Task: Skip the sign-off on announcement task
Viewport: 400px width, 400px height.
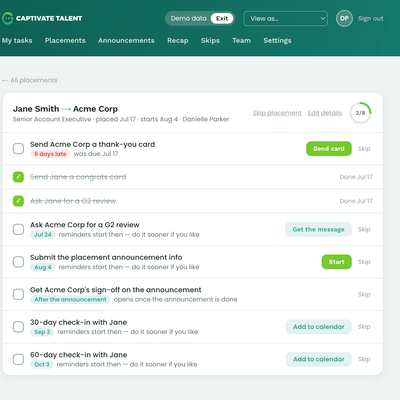Action: (364, 294)
